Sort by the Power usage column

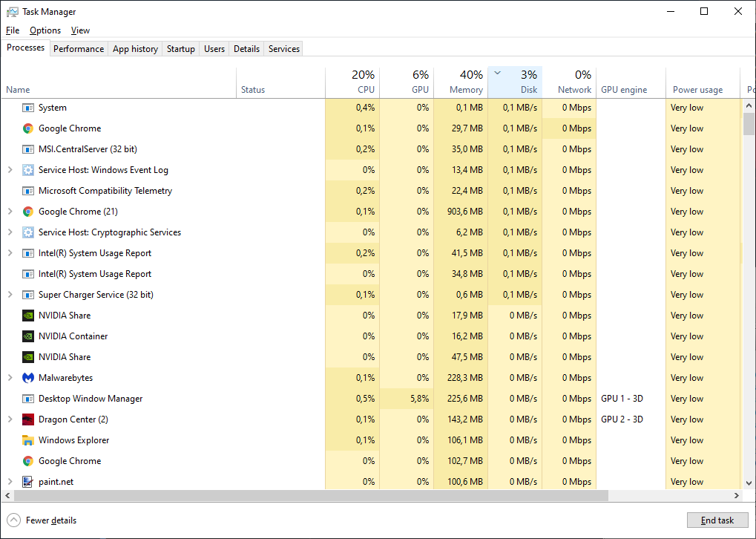703,82
